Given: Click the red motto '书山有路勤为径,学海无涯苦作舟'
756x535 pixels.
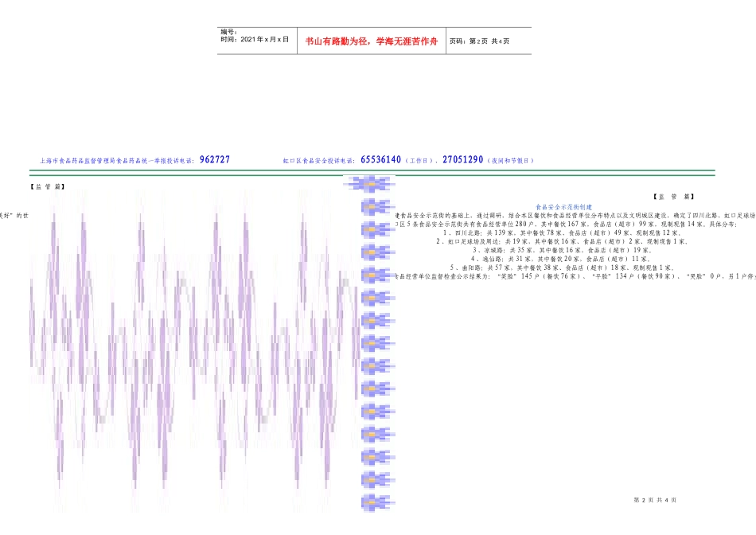Looking at the screenshot, I should click(x=372, y=41).
